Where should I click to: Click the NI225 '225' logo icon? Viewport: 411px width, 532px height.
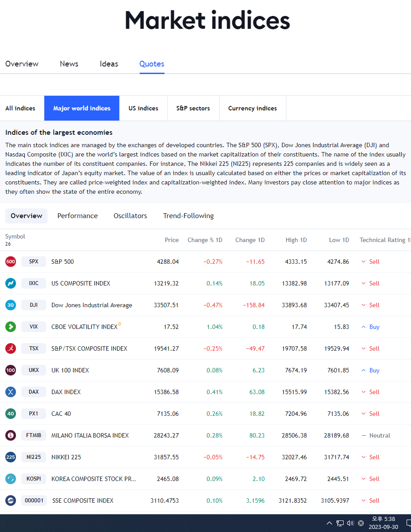pyautogui.click(x=11, y=457)
